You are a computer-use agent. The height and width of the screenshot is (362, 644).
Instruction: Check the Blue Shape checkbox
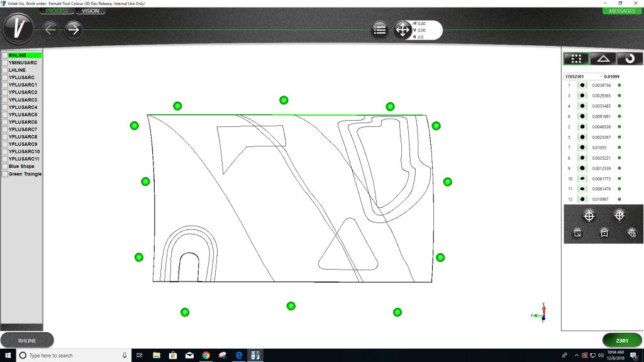(x=5, y=167)
